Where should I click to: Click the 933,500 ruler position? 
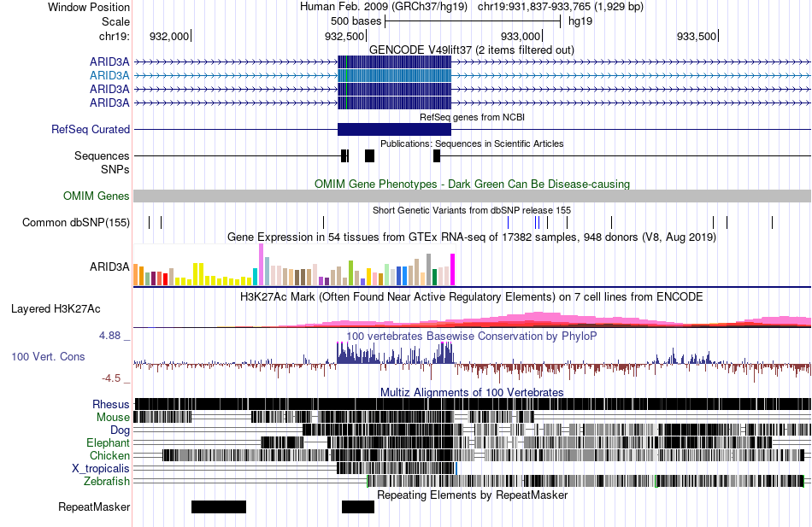pyautogui.click(x=697, y=36)
